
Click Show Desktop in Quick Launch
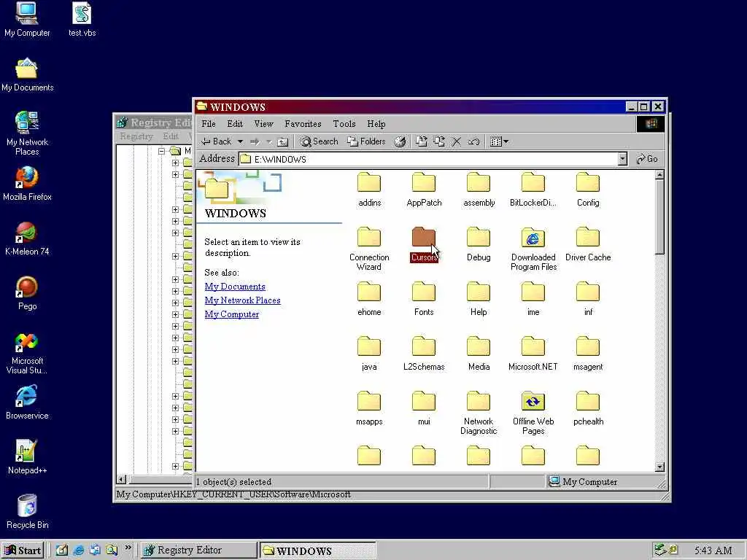pos(61,550)
